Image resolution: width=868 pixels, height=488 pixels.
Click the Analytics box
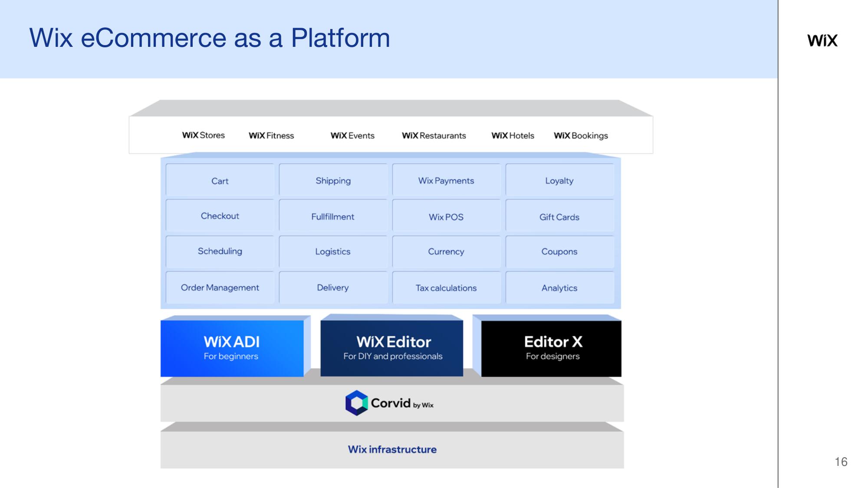560,288
